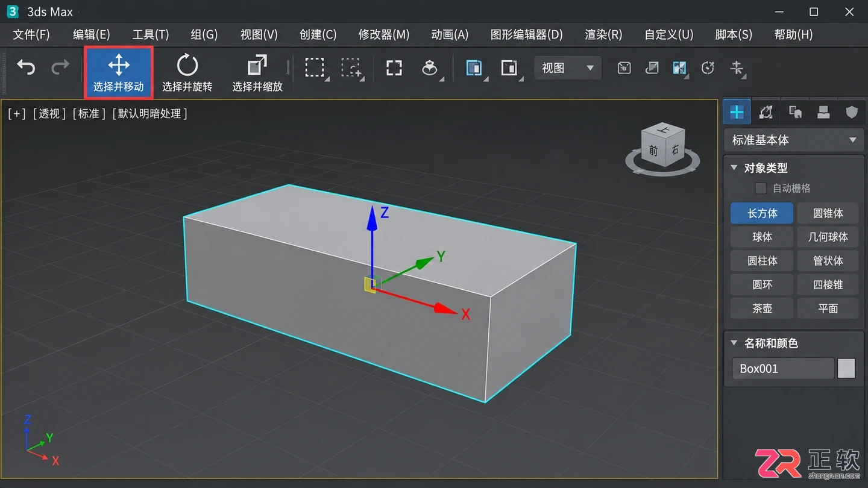Click the 球体 sphere button

point(762,237)
